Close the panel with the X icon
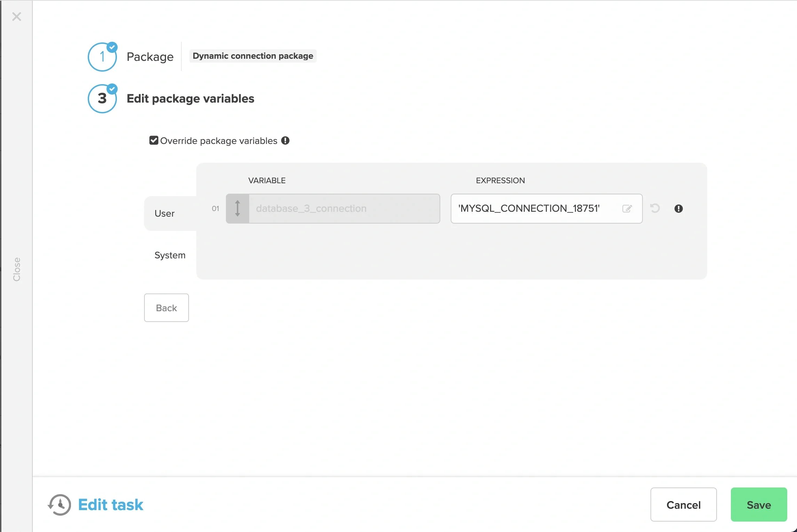The image size is (797, 532). click(x=16, y=16)
